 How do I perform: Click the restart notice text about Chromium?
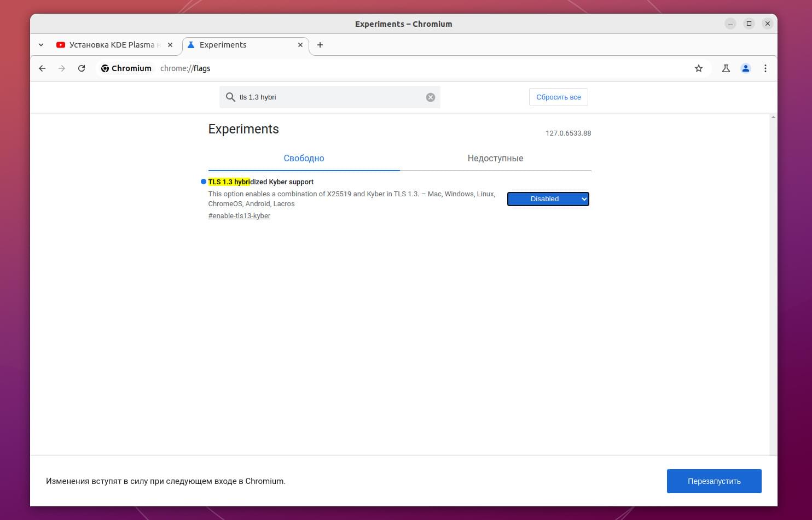coord(166,481)
